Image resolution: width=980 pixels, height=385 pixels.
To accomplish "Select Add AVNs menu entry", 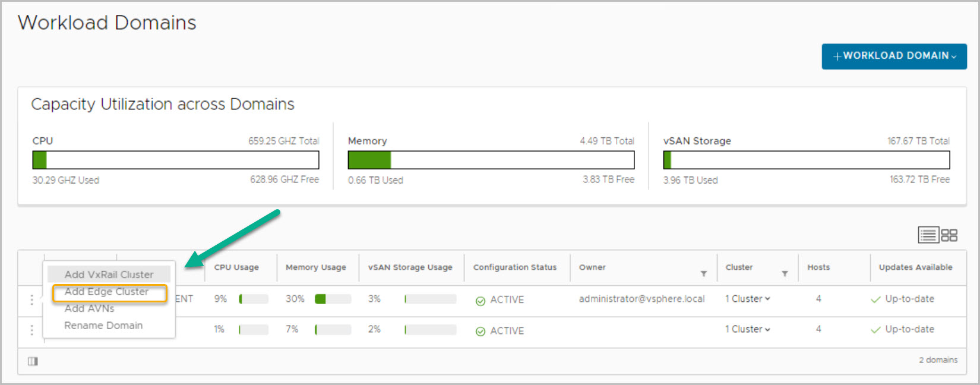I will point(89,308).
